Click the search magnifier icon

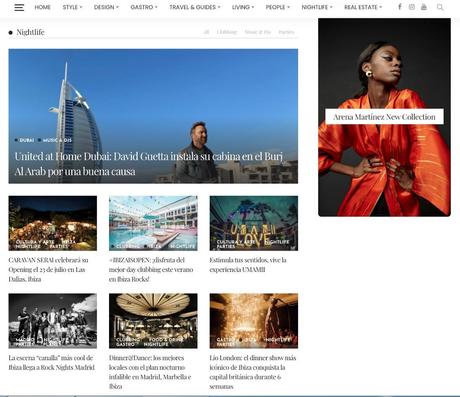coord(440,7)
